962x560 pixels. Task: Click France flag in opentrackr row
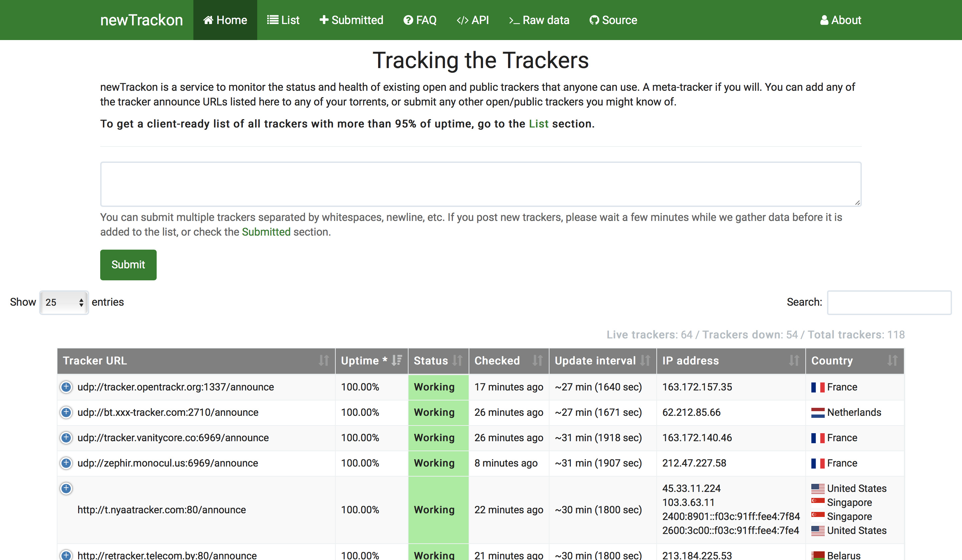[818, 387]
